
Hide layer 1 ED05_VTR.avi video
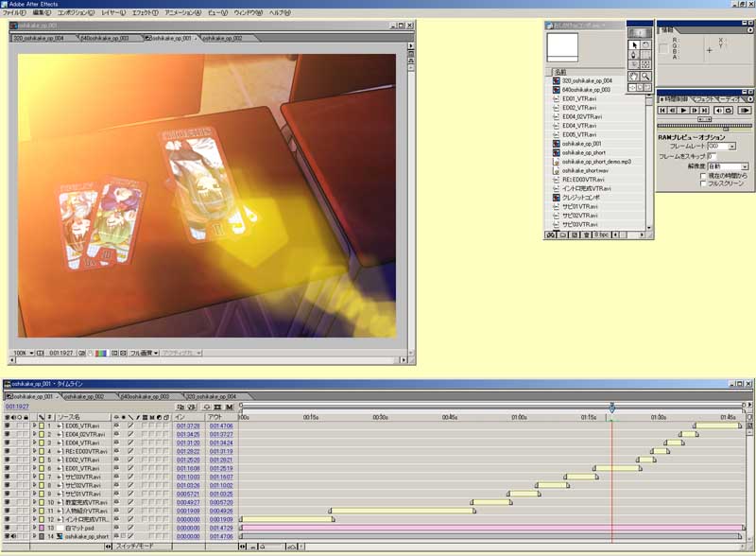[x=7, y=426]
